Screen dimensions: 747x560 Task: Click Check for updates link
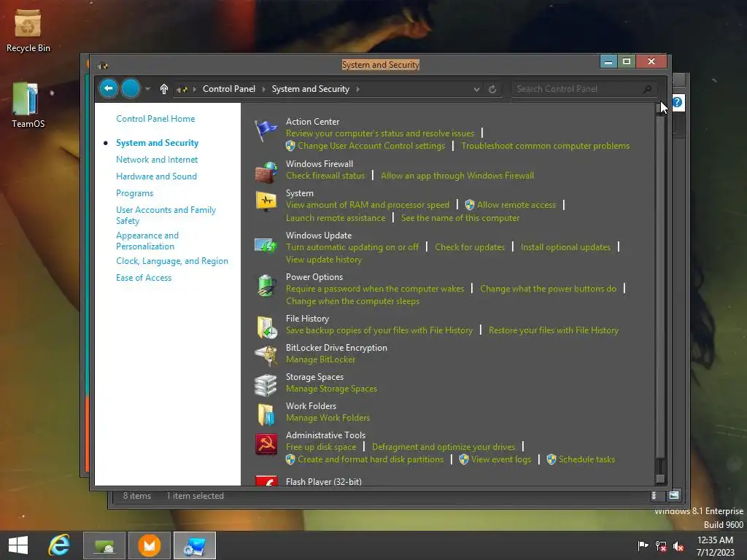pyautogui.click(x=469, y=247)
